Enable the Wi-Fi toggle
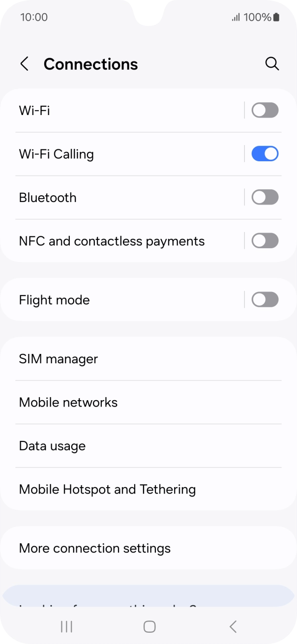 (x=265, y=110)
